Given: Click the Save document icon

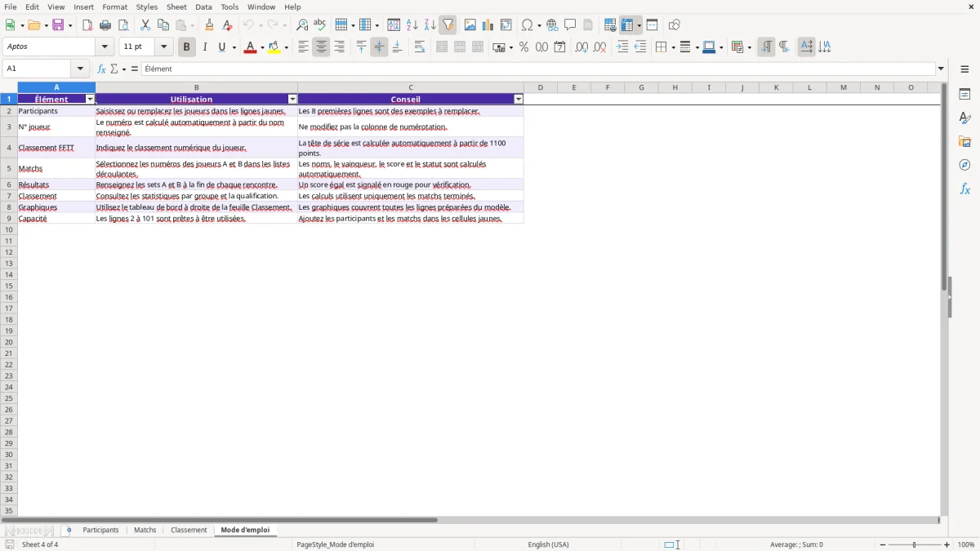Looking at the screenshot, I should point(59,25).
